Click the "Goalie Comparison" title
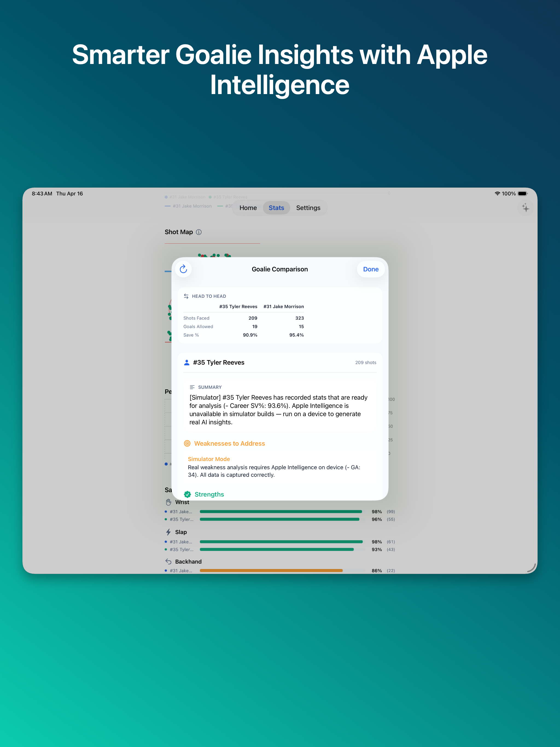Image resolution: width=560 pixels, height=747 pixels. coord(280,269)
